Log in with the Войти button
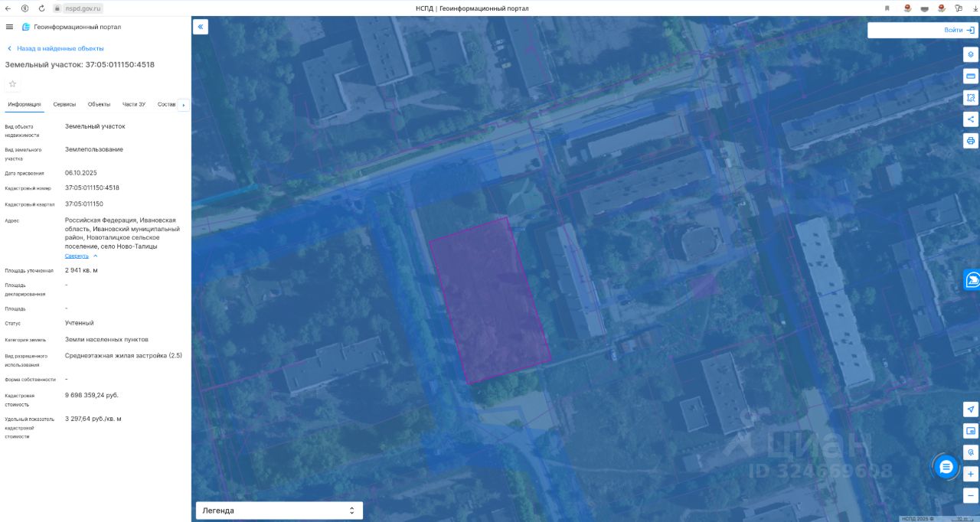The height and width of the screenshot is (522, 980). coord(959,30)
